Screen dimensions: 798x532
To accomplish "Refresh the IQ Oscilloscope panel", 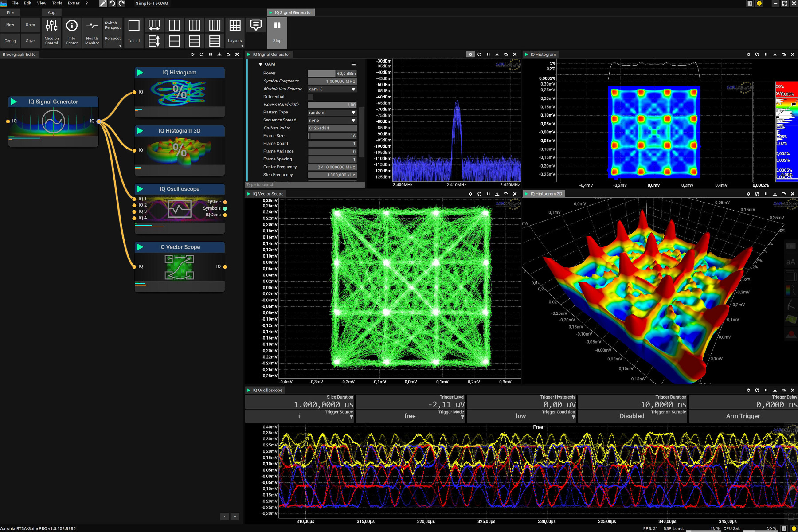I will (x=757, y=390).
